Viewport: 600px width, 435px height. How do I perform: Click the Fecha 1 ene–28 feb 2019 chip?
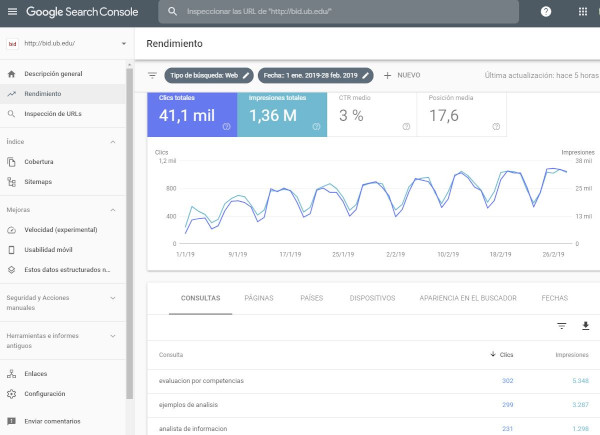pyautogui.click(x=315, y=75)
